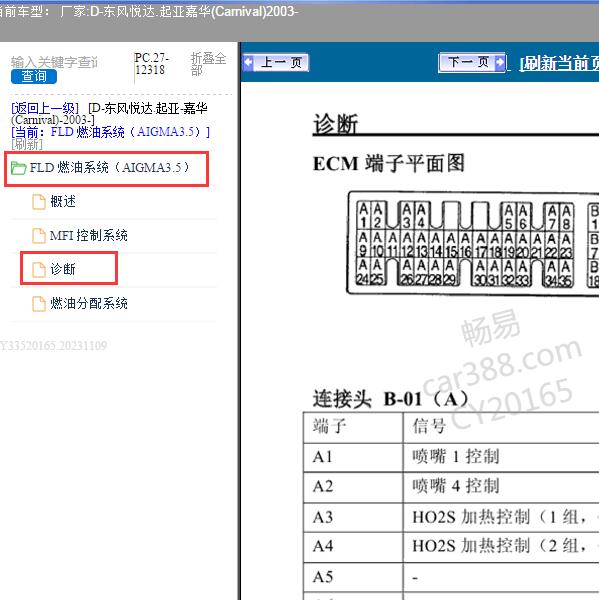The image size is (599, 600).
Task: Click the 诊断 document icon
Action: pyautogui.click(x=39, y=269)
